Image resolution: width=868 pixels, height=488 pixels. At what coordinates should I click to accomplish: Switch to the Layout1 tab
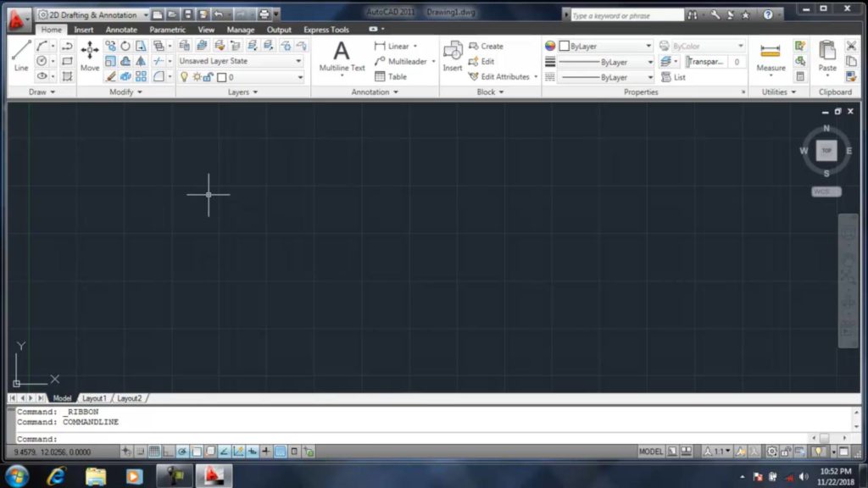coord(94,398)
